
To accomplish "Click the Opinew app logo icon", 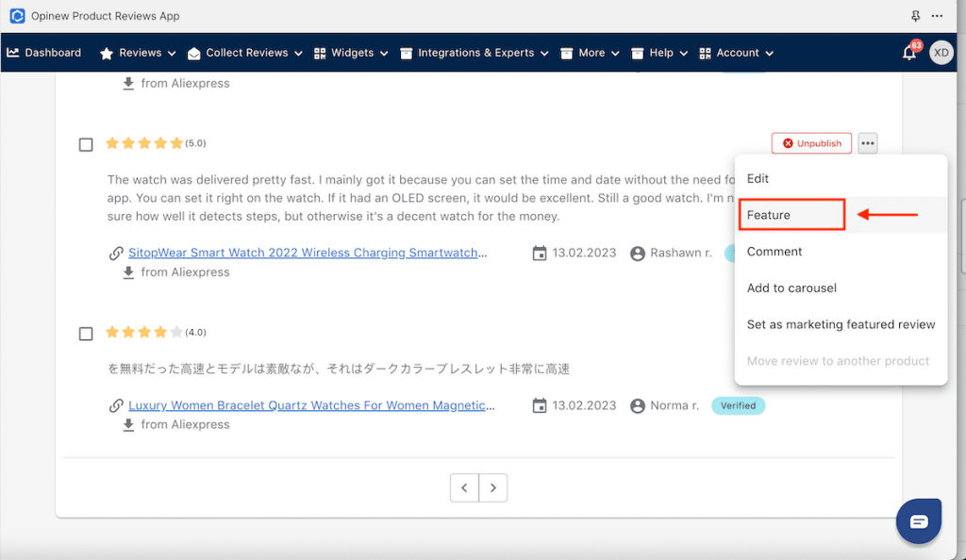I will 17,16.
